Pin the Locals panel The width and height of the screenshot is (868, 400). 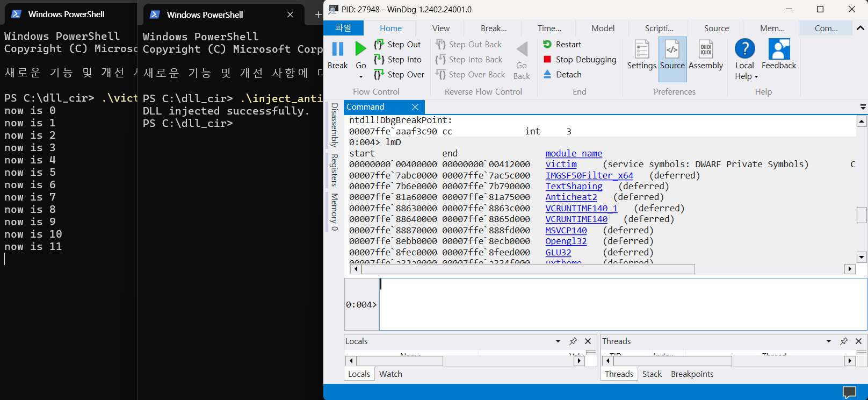tap(573, 341)
